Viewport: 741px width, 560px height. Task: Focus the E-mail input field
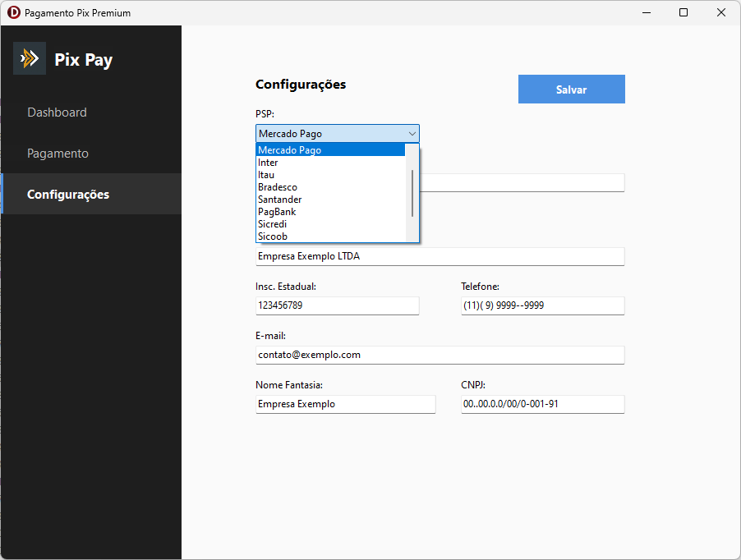pos(440,355)
